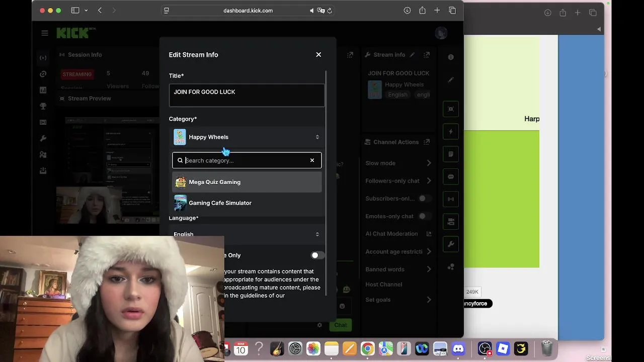Click the Safari address bar
The height and width of the screenshot is (362, 644).
point(248,11)
